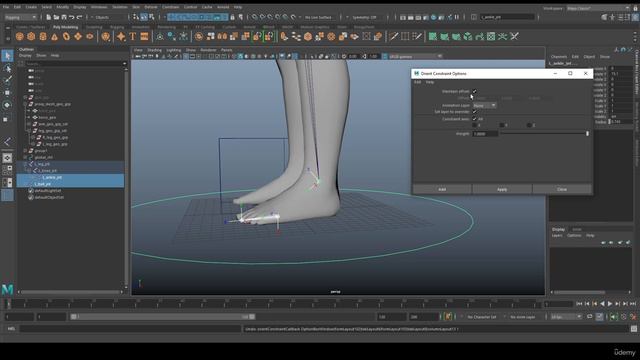Open the Workspace Maya Classic dropdown

pyautogui.click(x=598, y=8)
